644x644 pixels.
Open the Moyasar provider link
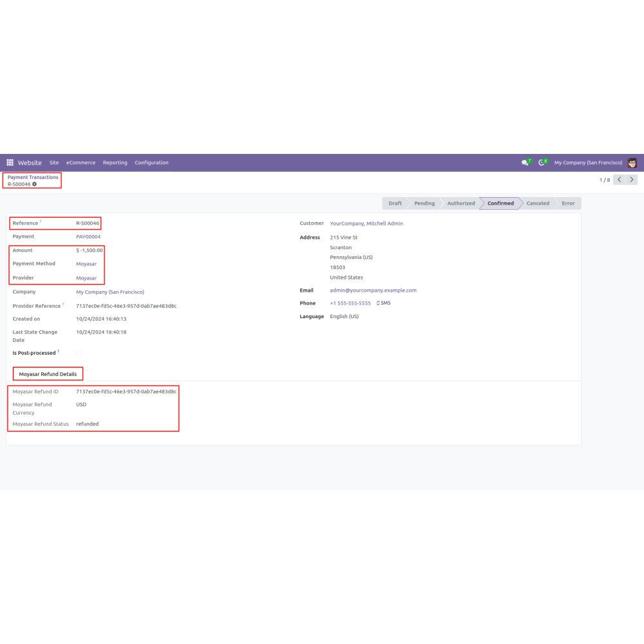pyautogui.click(x=86, y=278)
